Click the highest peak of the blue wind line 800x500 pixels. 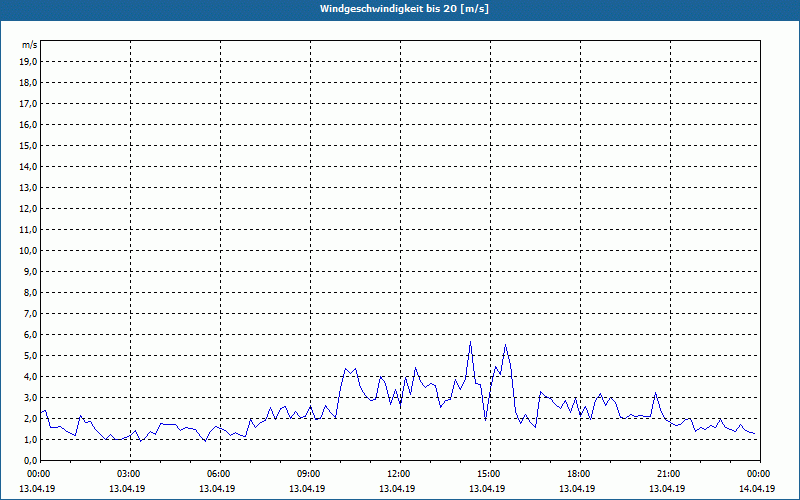coord(470,342)
